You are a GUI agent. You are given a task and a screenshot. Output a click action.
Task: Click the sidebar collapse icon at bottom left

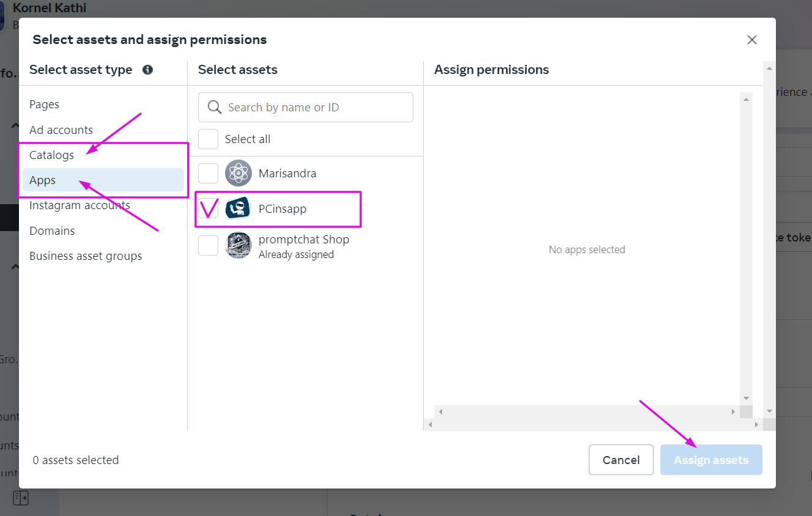coord(21,498)
